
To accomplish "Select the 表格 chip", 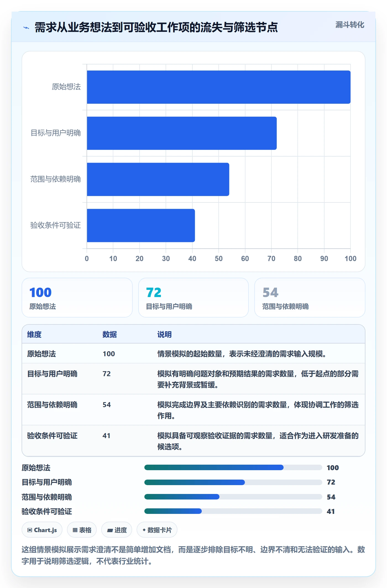I will point(82,530).
